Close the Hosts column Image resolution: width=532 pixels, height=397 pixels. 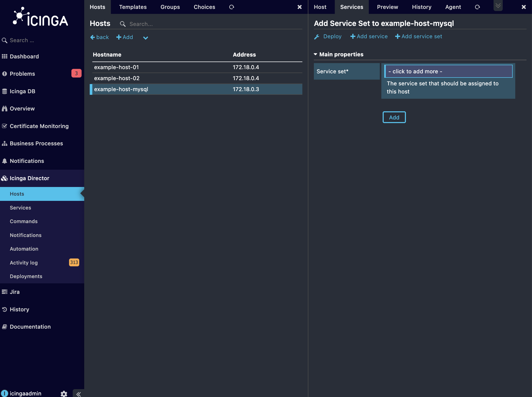(300, 7)
